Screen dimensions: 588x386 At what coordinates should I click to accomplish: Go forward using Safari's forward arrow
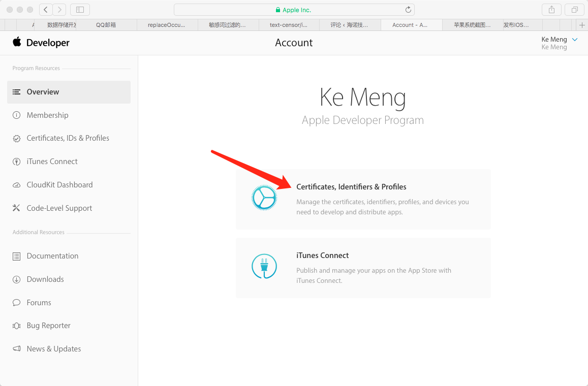[x=59, y=10]
